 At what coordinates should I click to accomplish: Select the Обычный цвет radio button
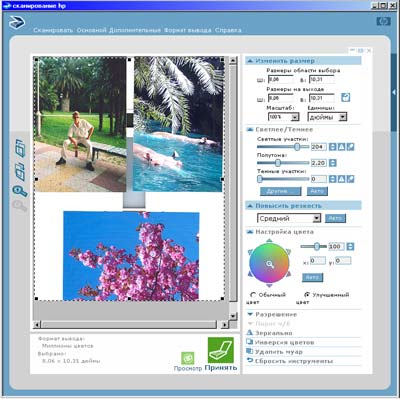tap(253, 295)
